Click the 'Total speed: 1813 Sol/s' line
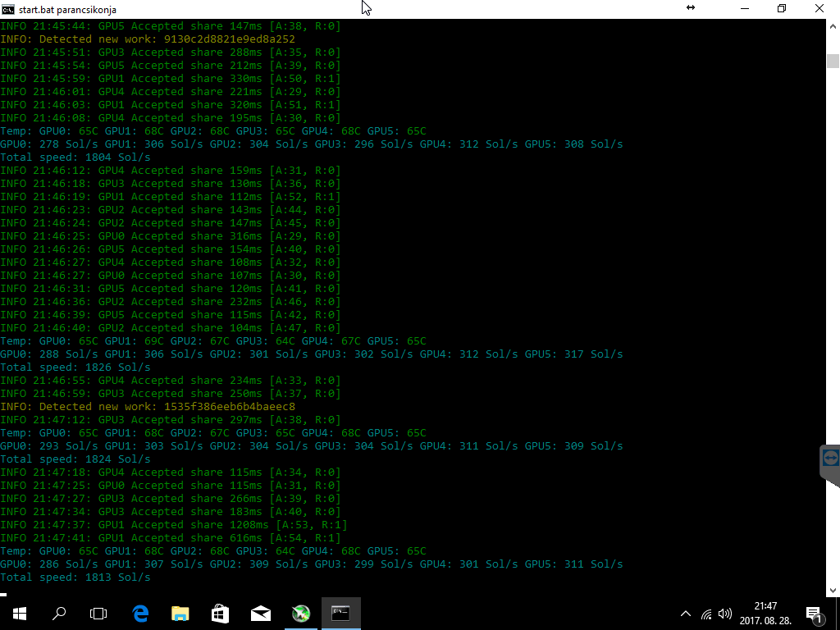Viewport: 840px width, 630px height. 75,577
